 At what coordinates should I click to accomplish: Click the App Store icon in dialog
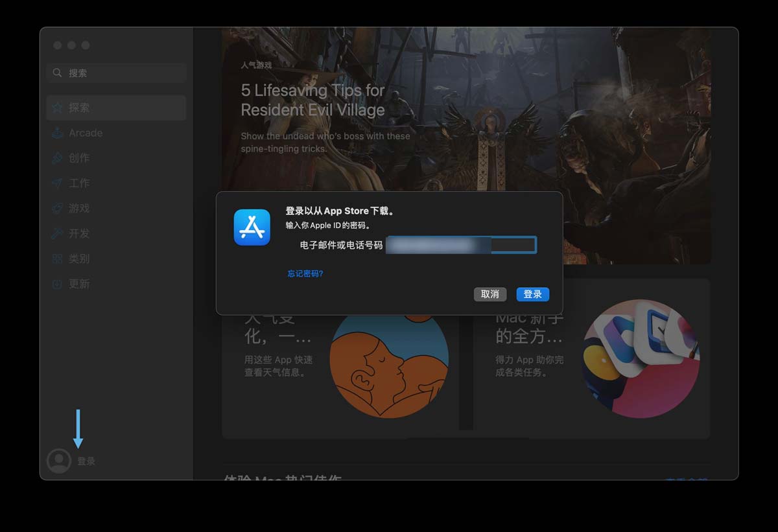point(252,227)
